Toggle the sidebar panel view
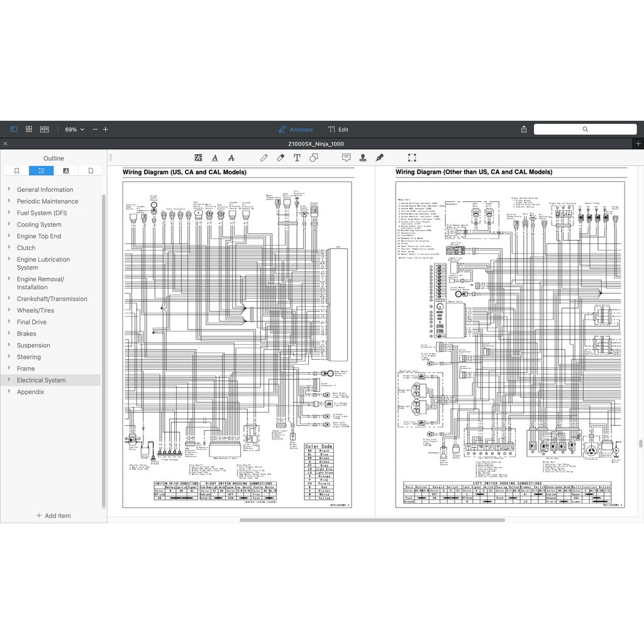The height and width of the screenshot is (644, 644). 14,130
